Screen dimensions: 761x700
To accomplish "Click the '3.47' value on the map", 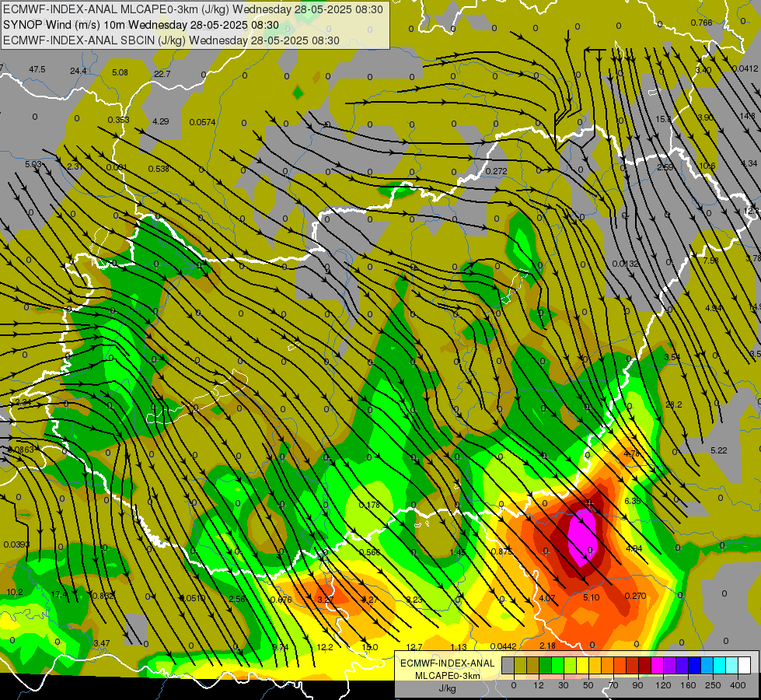I will [101, 643].
